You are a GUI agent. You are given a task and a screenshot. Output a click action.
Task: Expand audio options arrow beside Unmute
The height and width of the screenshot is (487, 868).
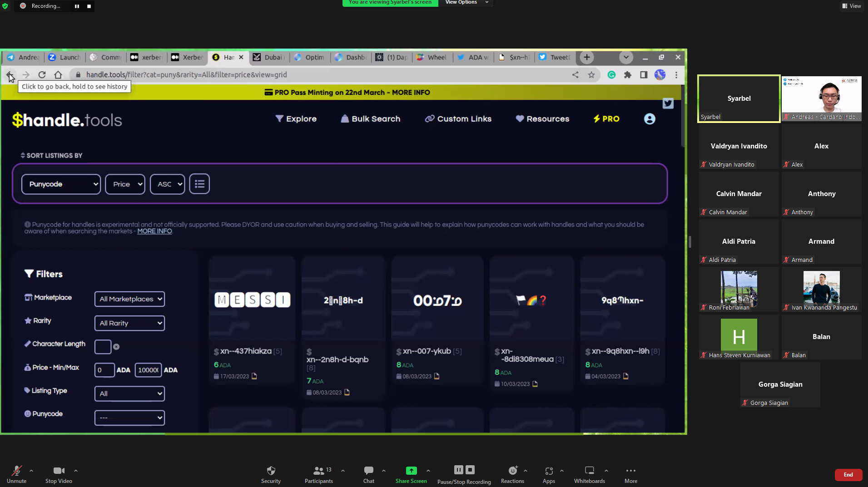coord(31,471)
